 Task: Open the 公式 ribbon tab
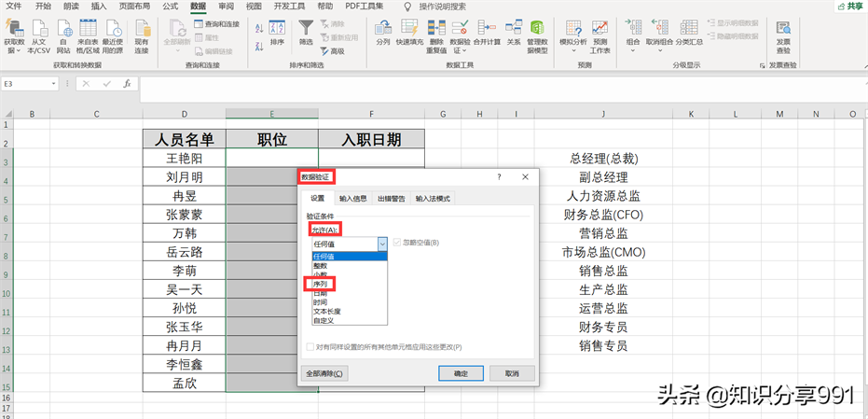(x=170, y=6)
